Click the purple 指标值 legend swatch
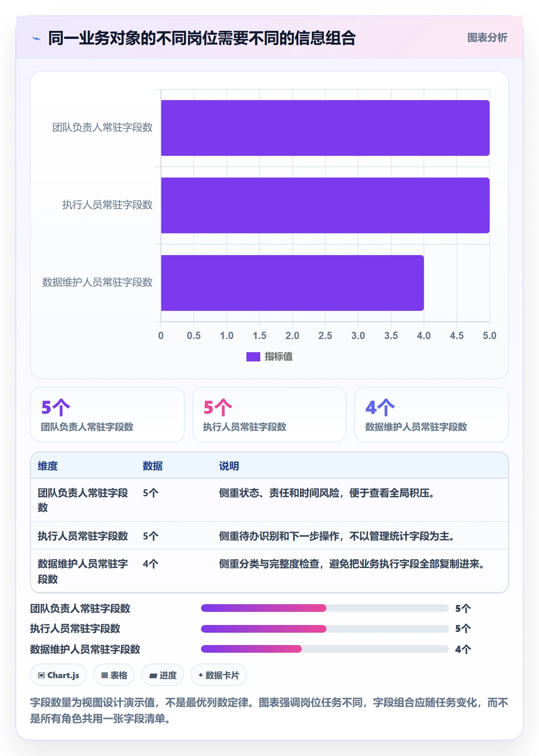This screenshot has height=756, width=539. 253,357
